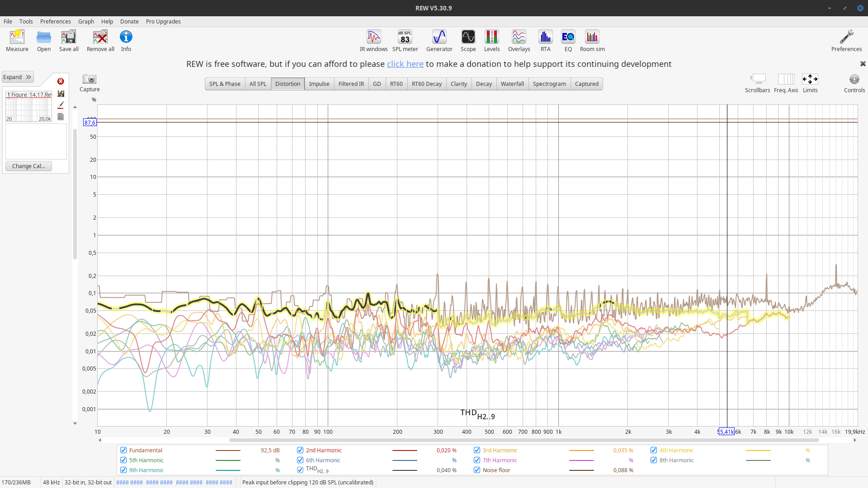Click the horizontal scrollbar right arrow

tap(855, 440)
